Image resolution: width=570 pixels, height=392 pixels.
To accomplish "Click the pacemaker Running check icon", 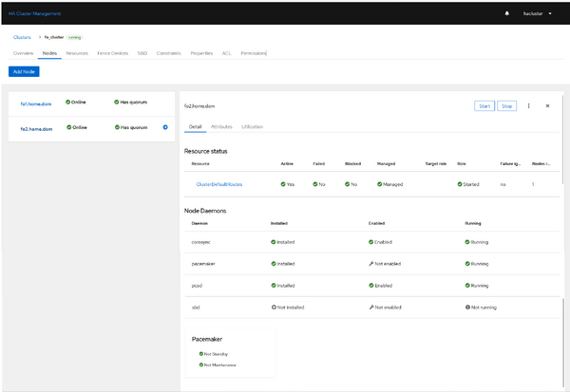I will click(467, 264).
